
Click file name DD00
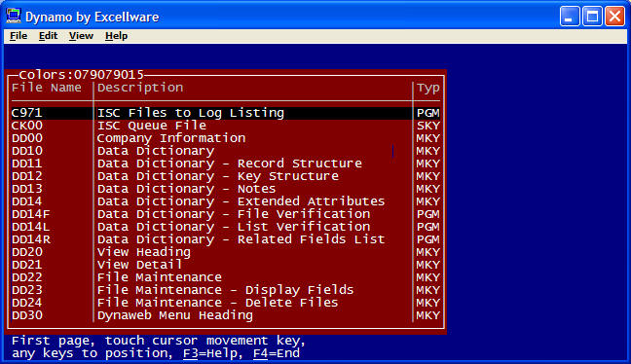[27, 138]
